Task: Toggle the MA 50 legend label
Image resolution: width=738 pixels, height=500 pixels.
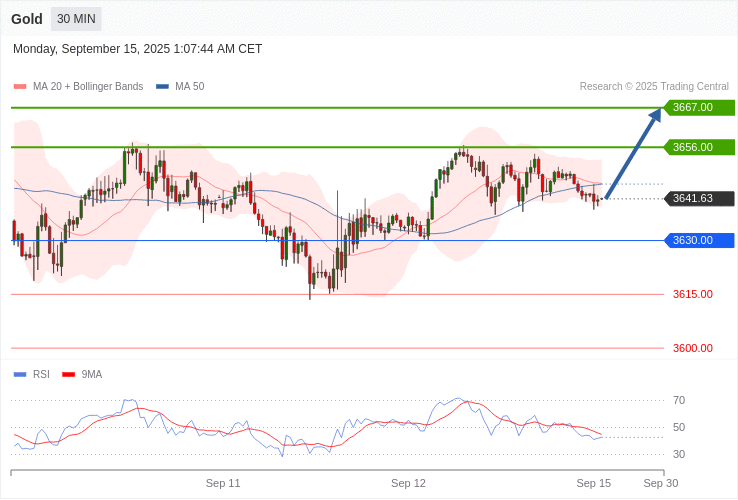Action: point(189,87)
